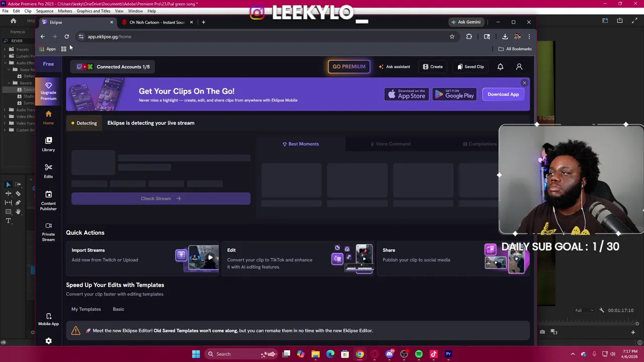The height and width of the screenshot is (362, 644).
Task: Collapse Reverb folder in Effects
Action: point(9,83)
